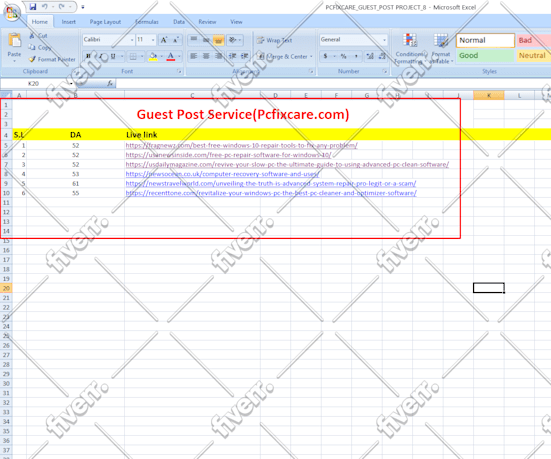The image size is (551, 459).
Task: Open the Calibri font name dropdown
Action: pyautogui.click(x=132, y=40)
